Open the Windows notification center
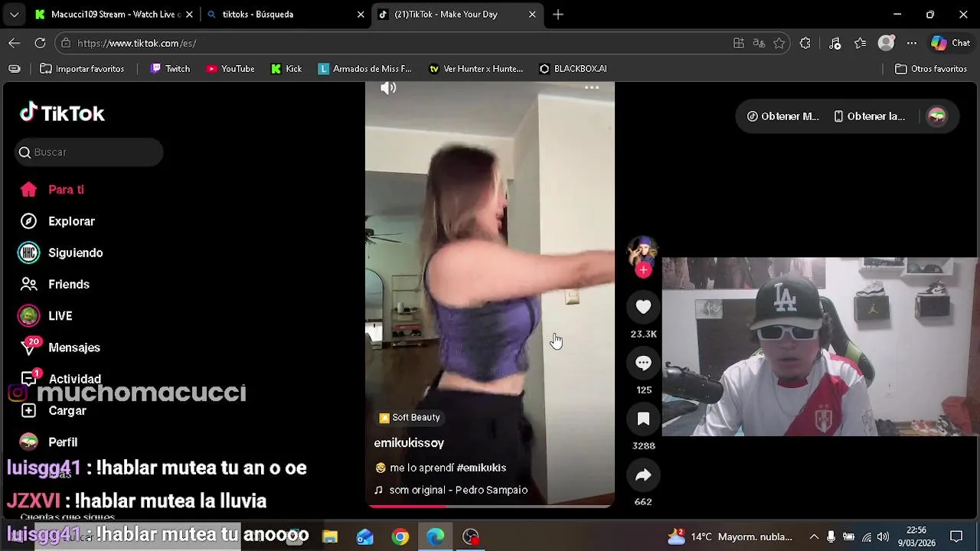 [956, 537]
